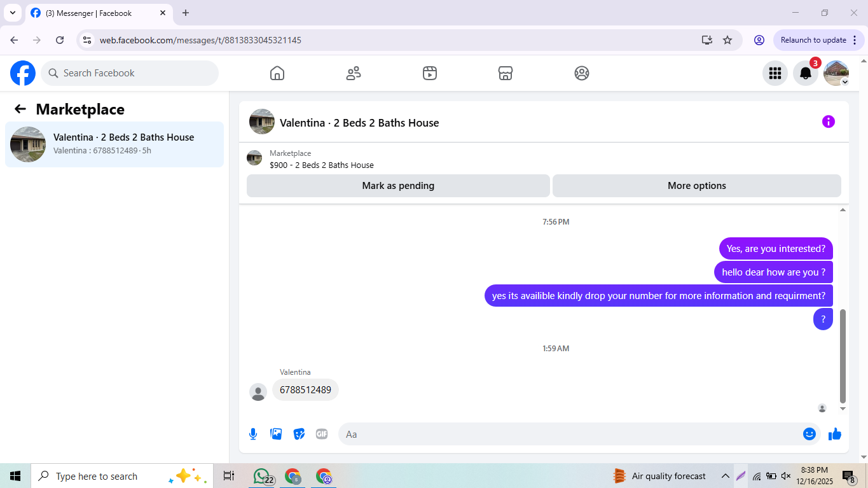Bookmark this page with the star icon
The height and width of the screenshot is (488, 868).
[x=727, y=40]
